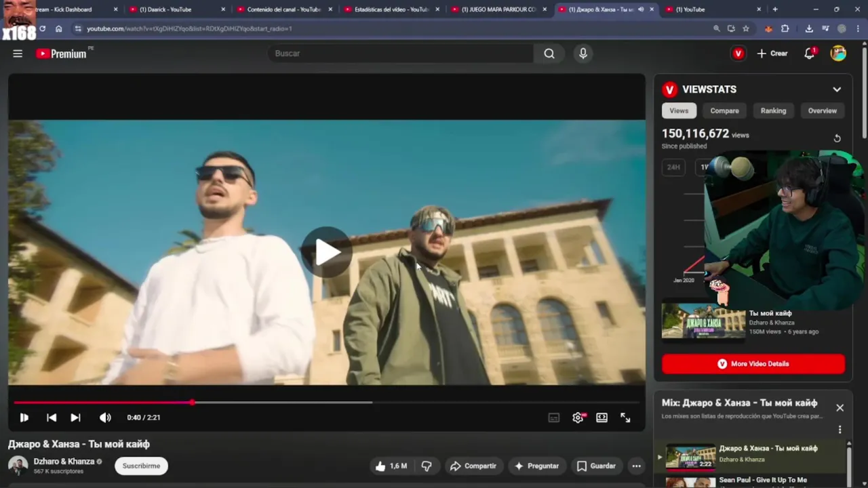This screenshot has width=868, height=488.
Task: Open player settings gear icon
Action: [578, 418]
